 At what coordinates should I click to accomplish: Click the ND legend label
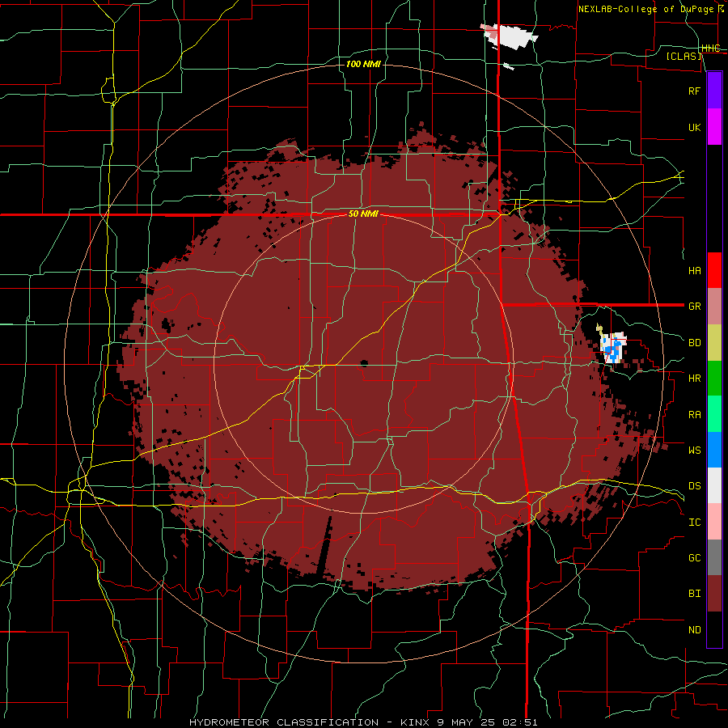click(x=694, y=630)
